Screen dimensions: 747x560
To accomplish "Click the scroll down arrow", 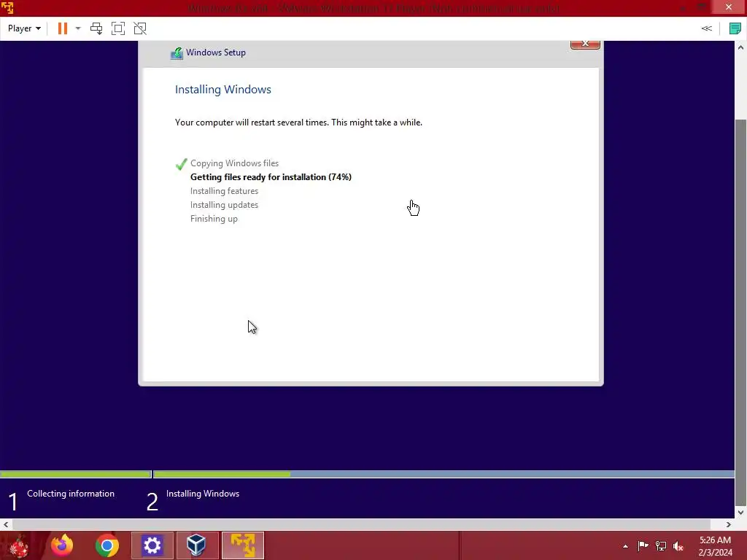I will click(x=740, y=513).
